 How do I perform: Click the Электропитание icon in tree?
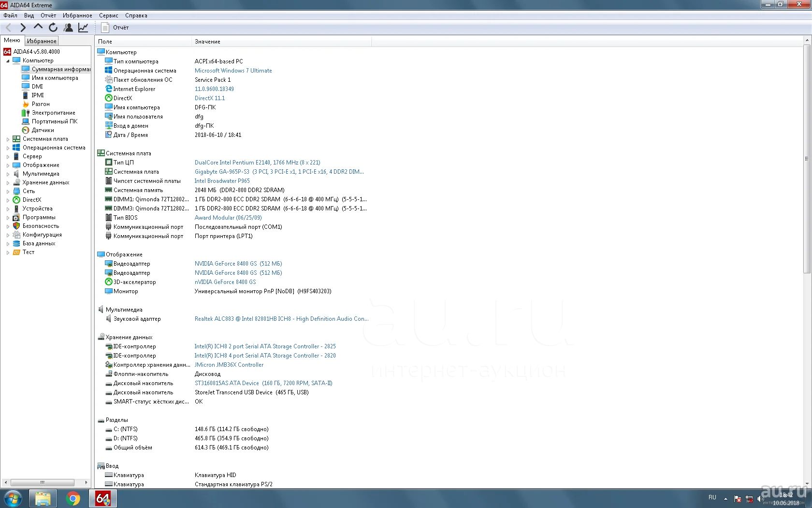tap(26, 113)
